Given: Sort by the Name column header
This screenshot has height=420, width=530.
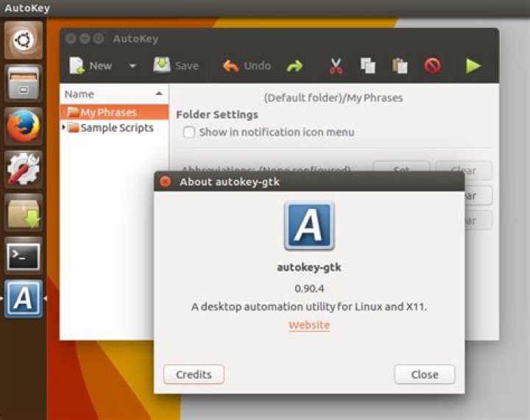Looking at the screenshot, I should pyautogui.click(x=114, y=94).
